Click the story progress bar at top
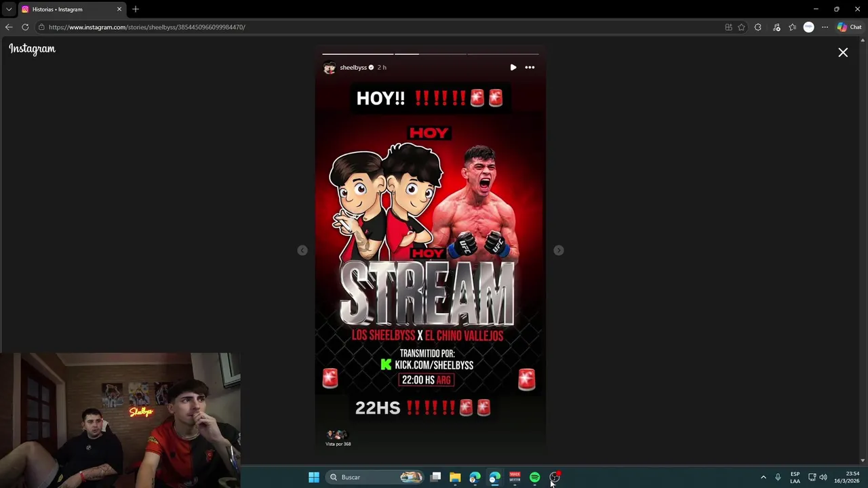868x488 pixels. click(431, 54)
